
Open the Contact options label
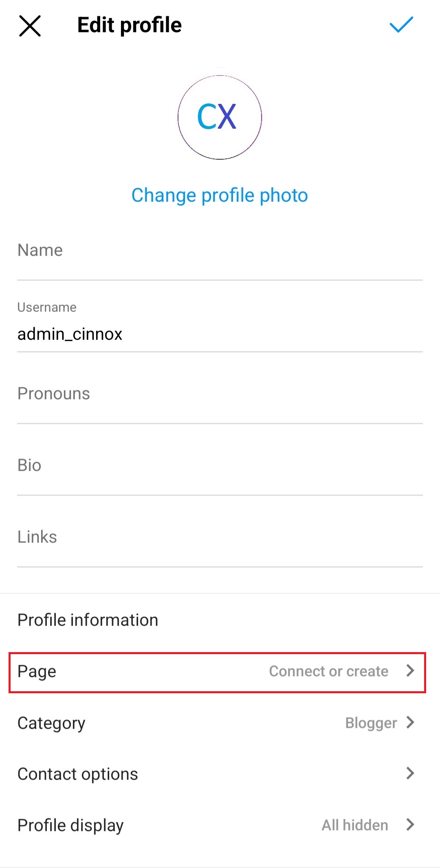point(78,774)
